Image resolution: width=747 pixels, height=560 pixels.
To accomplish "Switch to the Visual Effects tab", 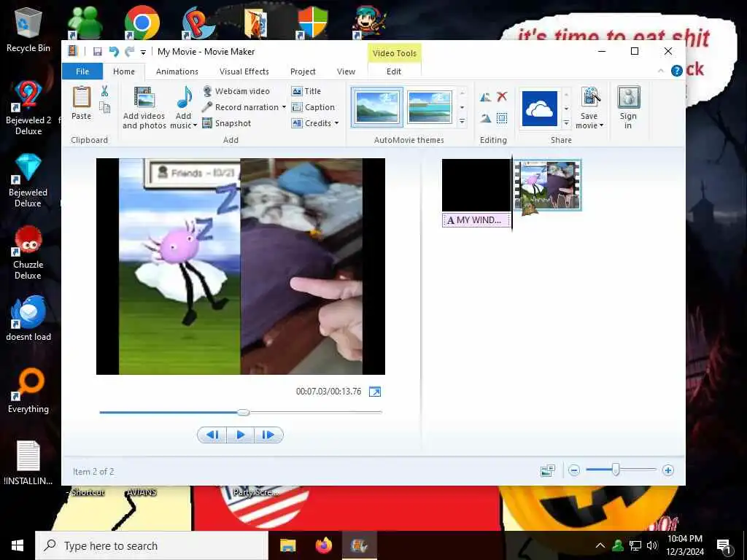I will [244, 71].
